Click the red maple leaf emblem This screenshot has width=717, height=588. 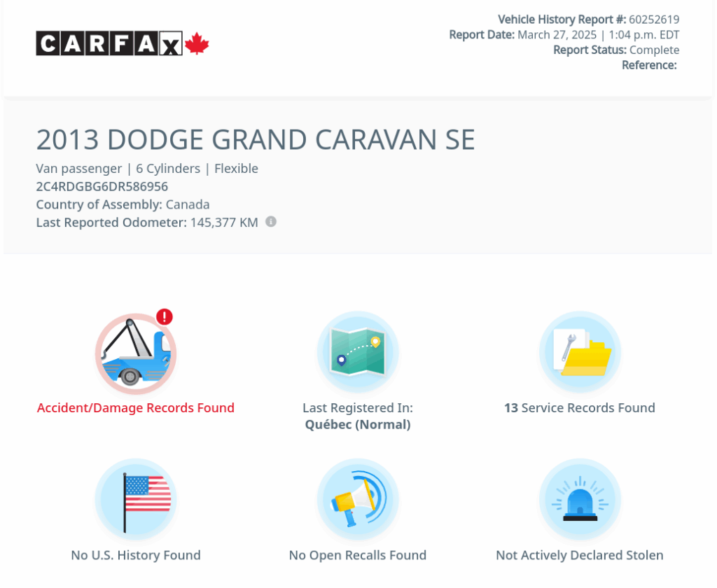197,43
